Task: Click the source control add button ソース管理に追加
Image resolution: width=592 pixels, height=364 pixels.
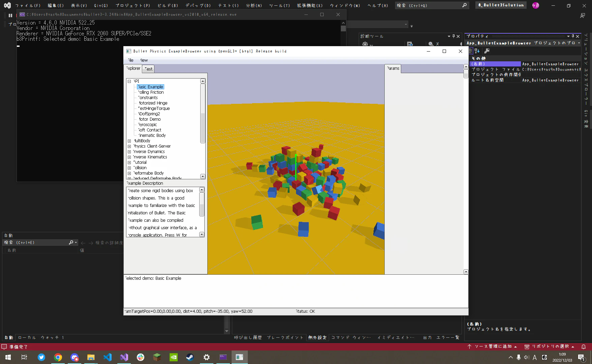Action: tap(492, 346)
